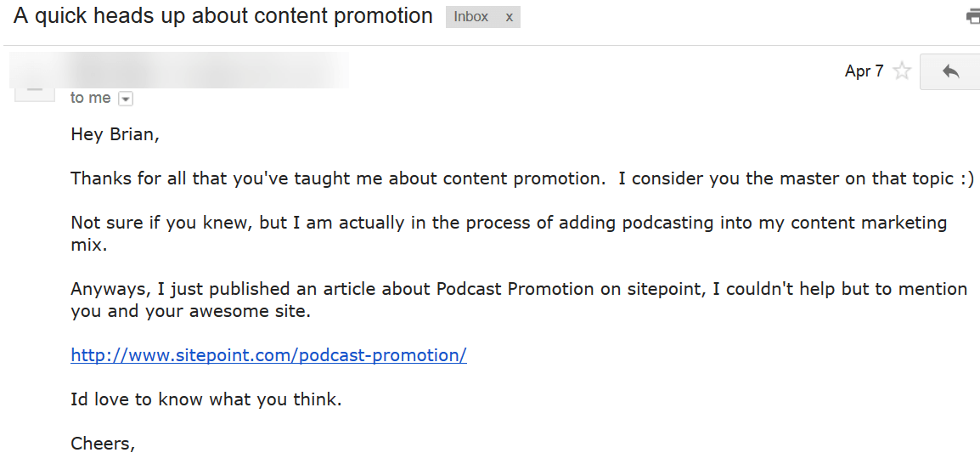
Task: Click the paragraph mentioning podcasting
Action: [x=509, y=233]
